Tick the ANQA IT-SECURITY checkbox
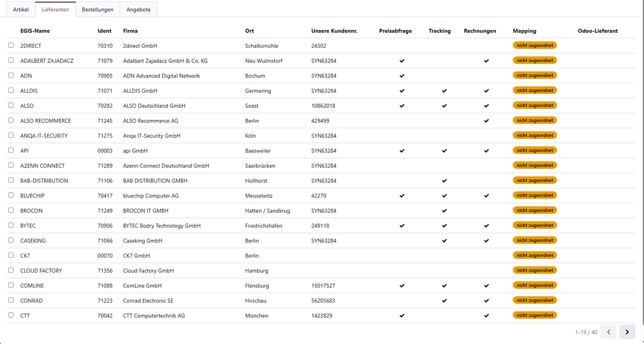Image resolution: width=644 pixels, height=344 pixels. (11, 135)
